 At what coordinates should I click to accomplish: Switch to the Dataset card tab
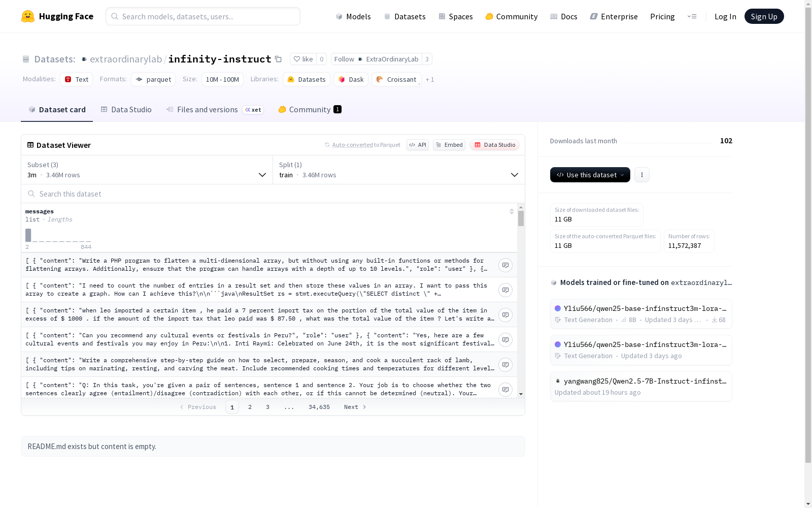[x=57, y=110]
